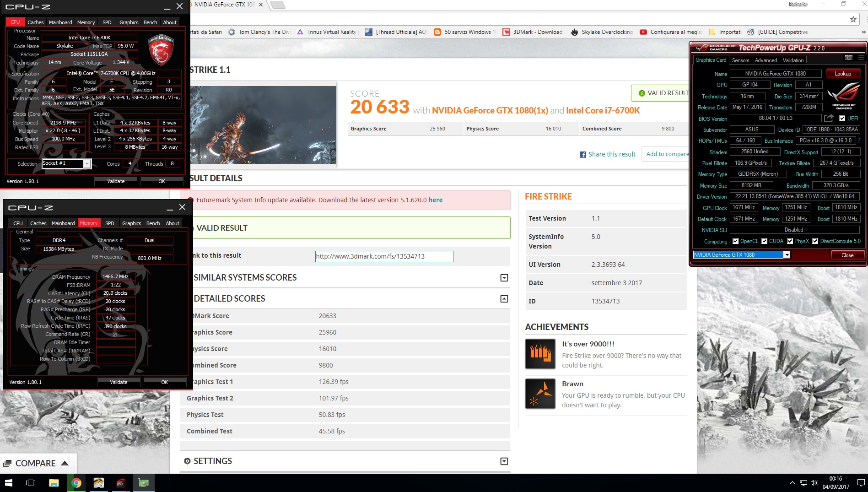Open the 3DMark - Download bookmark
Image resolution: width=868 pixels, height=492 pixels.
coord(533,32)
